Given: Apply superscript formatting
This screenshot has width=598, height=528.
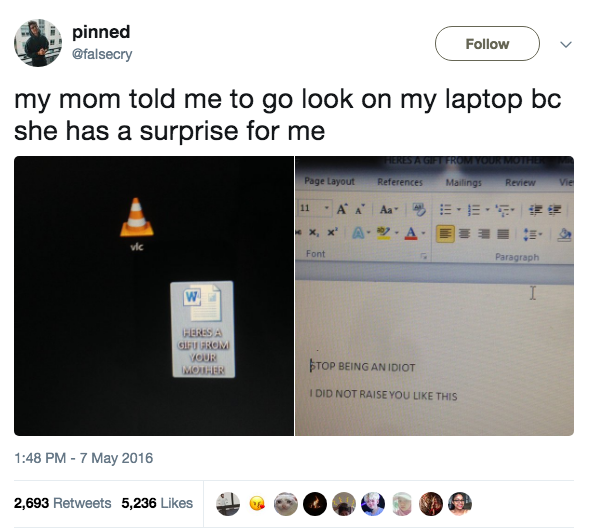Looking at the screenshot, I should 333,232.
